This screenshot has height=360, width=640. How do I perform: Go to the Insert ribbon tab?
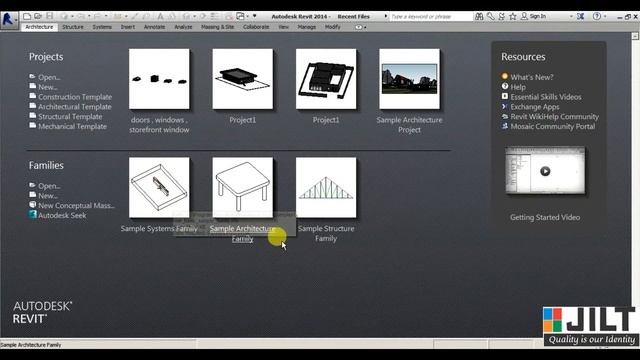128,27
